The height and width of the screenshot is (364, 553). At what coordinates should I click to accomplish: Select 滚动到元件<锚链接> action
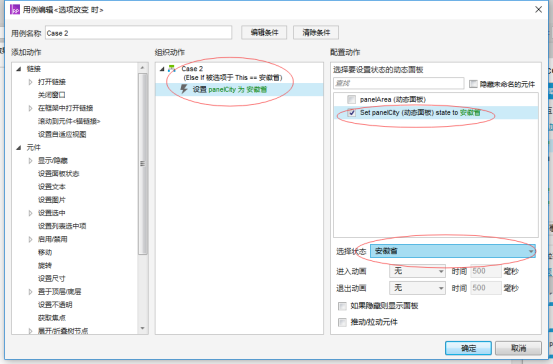(69, 121)
